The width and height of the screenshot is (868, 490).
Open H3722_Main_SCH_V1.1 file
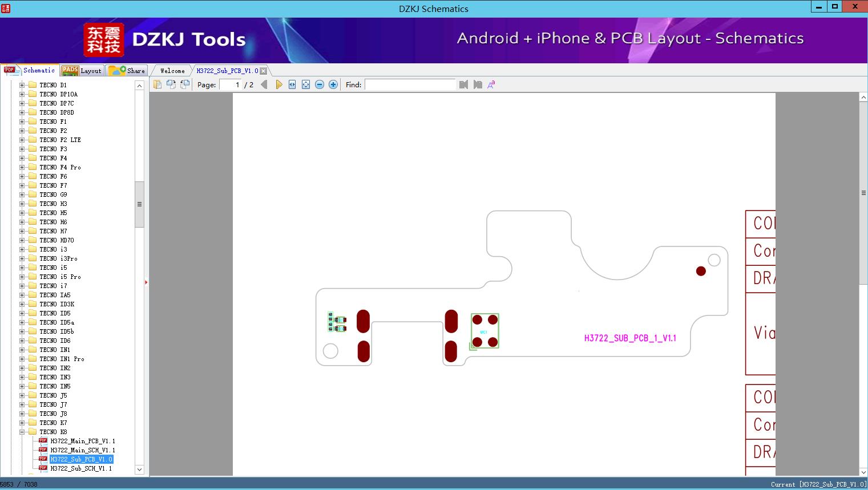pos(83,450)
